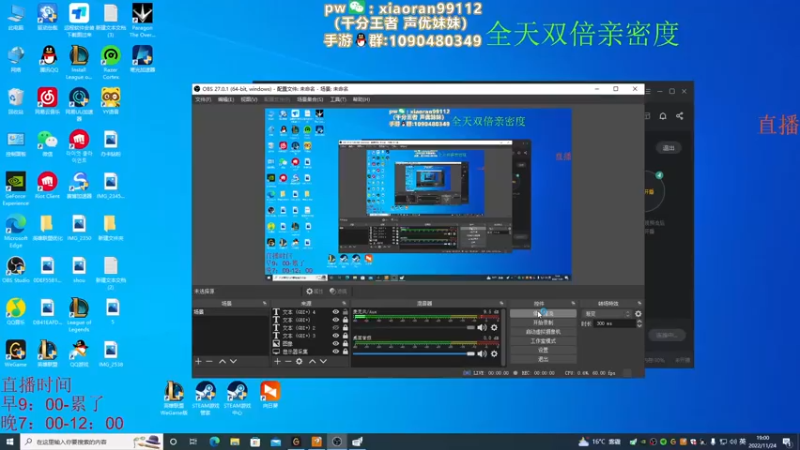Image resolution: width=800 pixels, height=450 pixels.
Task: Click OBS icon in taskbar
Action: coord(337,442)
